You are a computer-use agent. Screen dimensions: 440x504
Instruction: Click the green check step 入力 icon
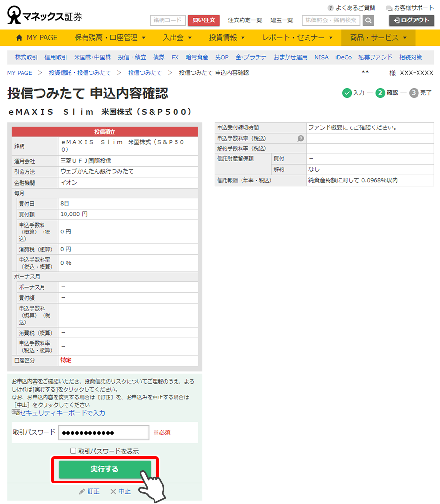coord(347,93)
